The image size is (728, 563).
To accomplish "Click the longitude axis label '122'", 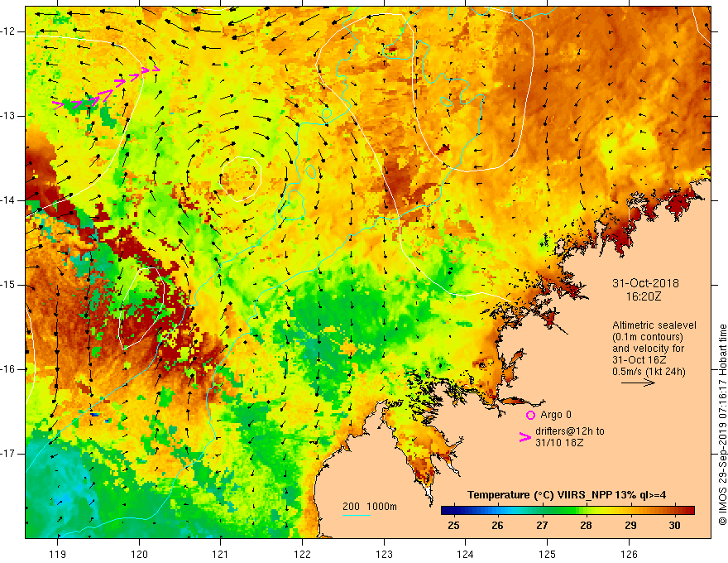I will 302,554.
